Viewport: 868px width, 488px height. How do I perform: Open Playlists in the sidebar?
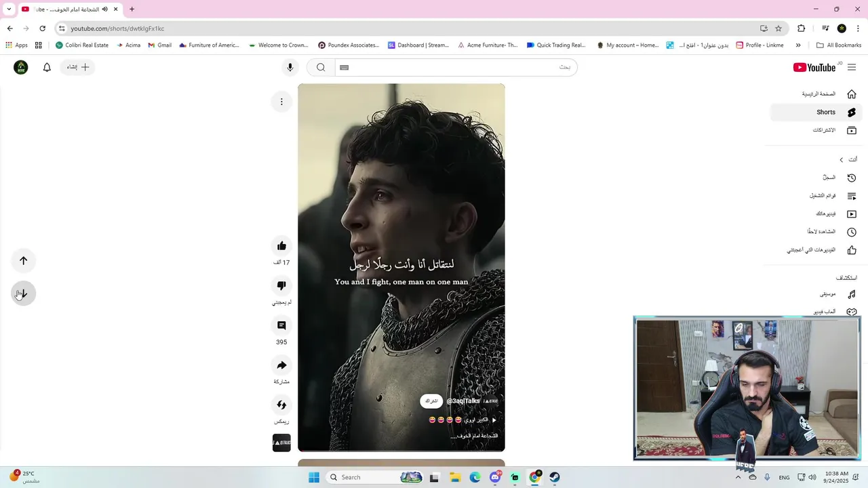point(816,196)
